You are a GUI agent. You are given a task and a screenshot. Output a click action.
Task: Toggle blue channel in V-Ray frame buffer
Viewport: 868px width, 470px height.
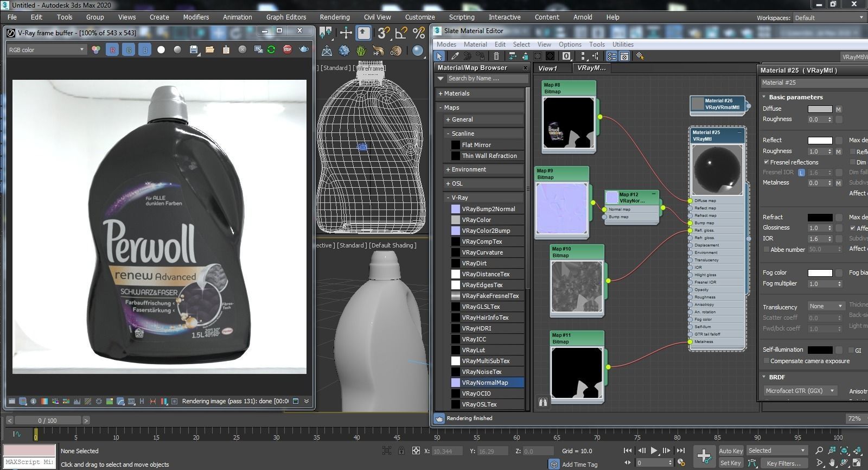145,49
